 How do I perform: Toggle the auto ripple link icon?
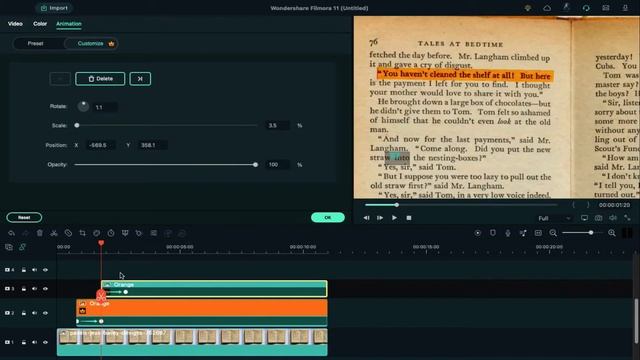[x=22, y=247]
